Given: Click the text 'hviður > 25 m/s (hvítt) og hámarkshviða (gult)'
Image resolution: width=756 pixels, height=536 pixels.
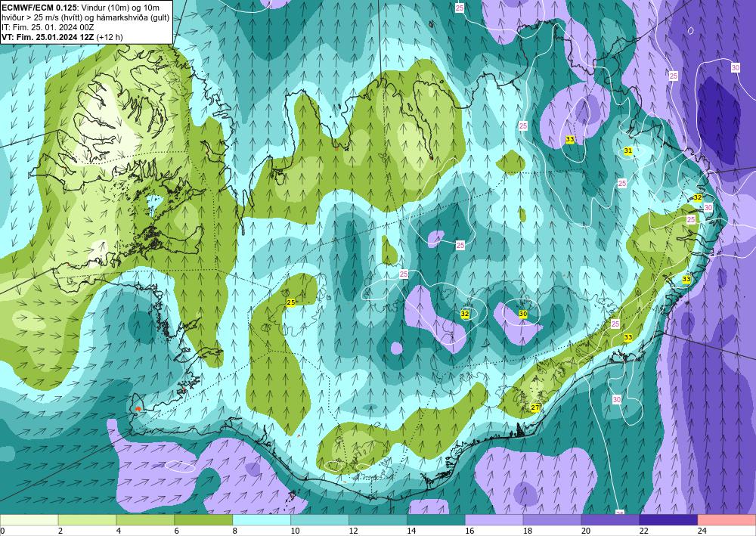Looking at the screenshot, I should point(85,17).
